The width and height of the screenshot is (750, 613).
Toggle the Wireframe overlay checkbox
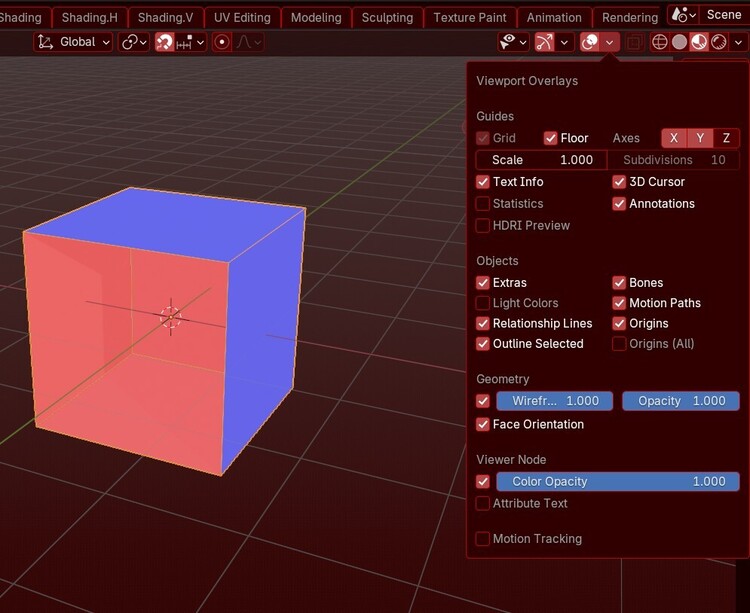pyautogui.click(x=483, y=401)
